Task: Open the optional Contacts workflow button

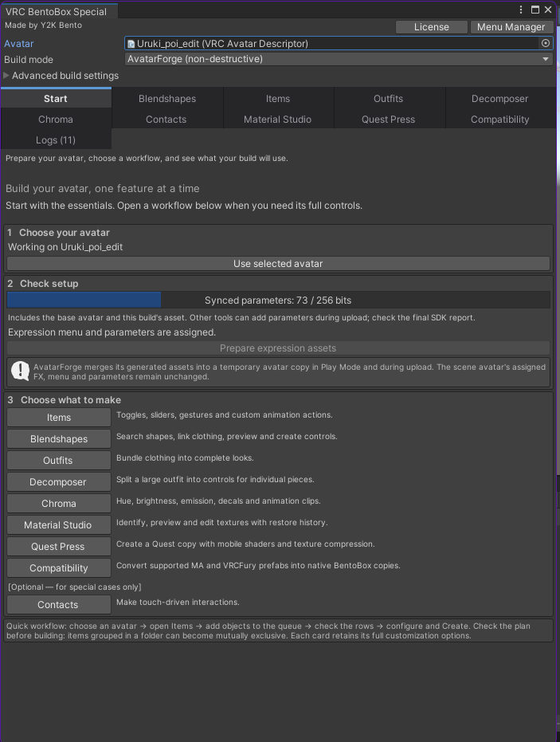Action: pos(59,605)
